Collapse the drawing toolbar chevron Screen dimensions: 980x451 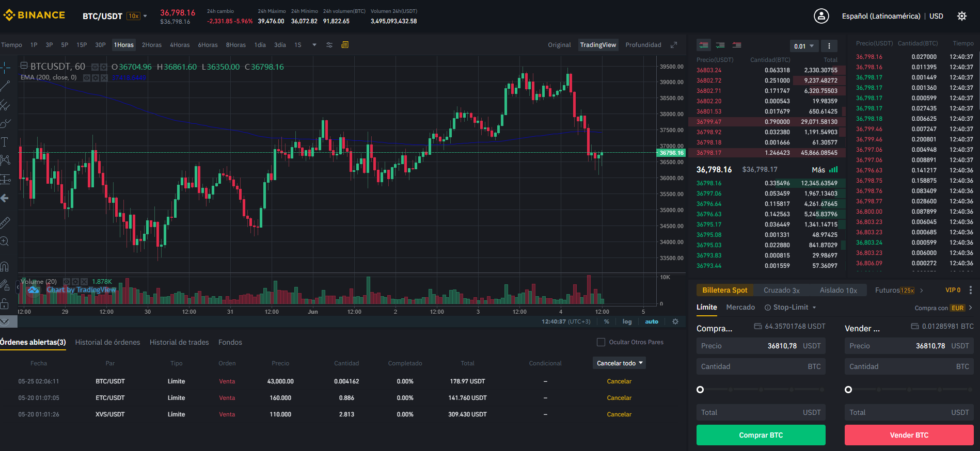point(5,321)
